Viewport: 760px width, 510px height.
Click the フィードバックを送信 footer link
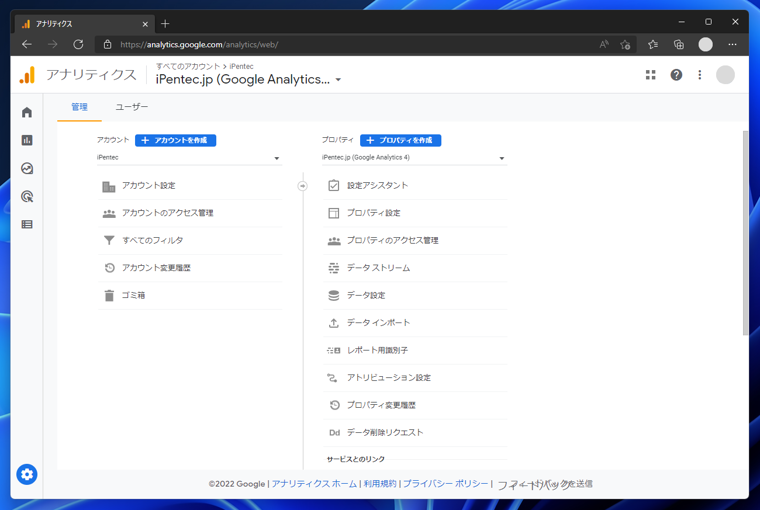point(545,484)
